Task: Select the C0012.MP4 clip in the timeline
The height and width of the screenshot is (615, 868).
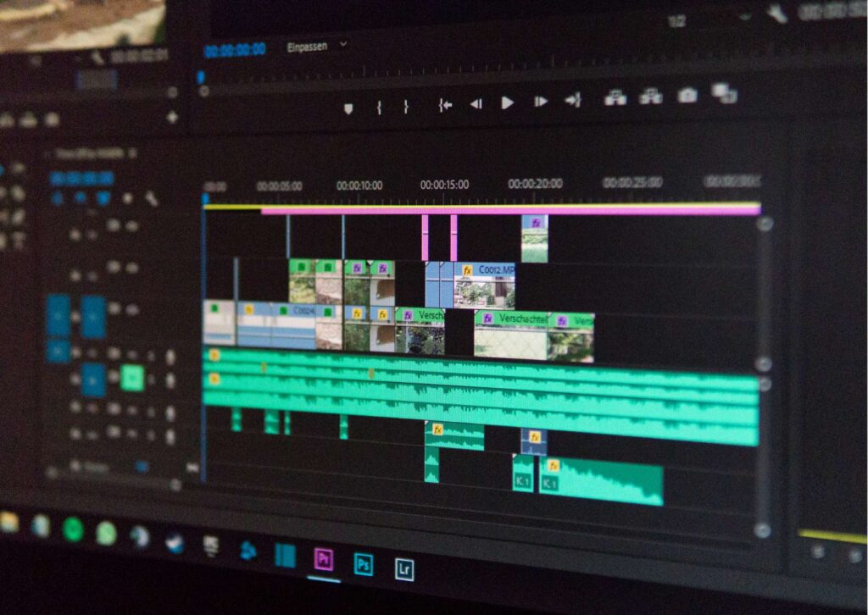Action: pyautogui.click(x=485, y=285)
